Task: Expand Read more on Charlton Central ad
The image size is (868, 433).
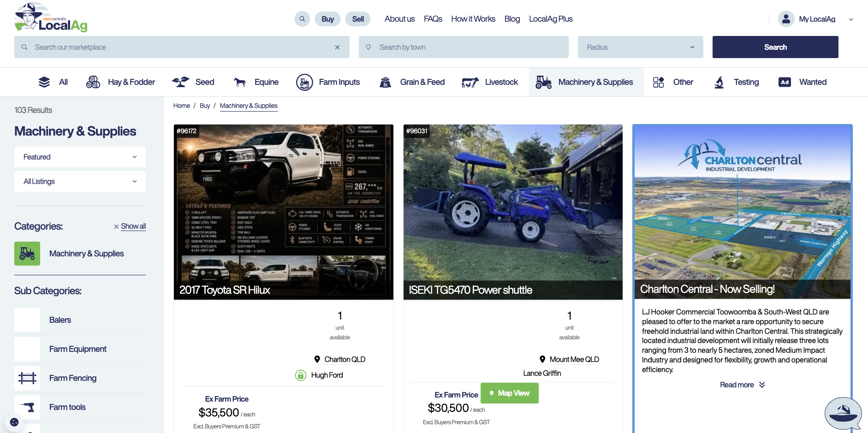Action: [742, 385]
